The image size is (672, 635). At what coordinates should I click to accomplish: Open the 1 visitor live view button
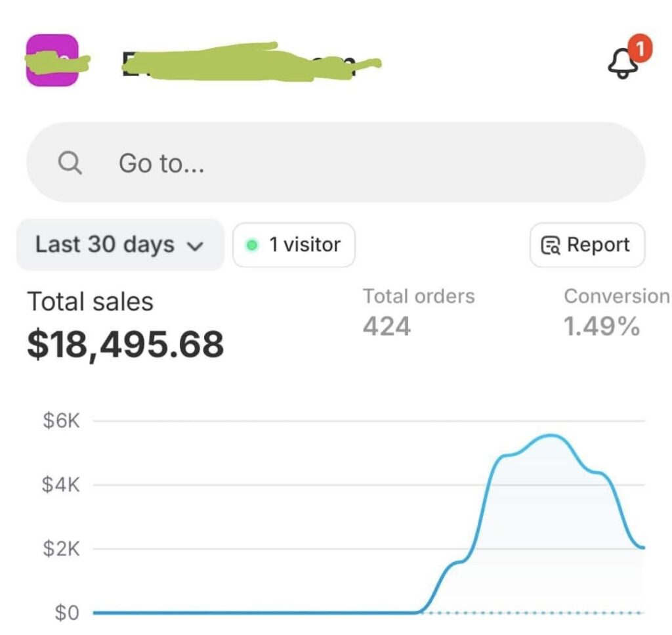tap(294, 245)
